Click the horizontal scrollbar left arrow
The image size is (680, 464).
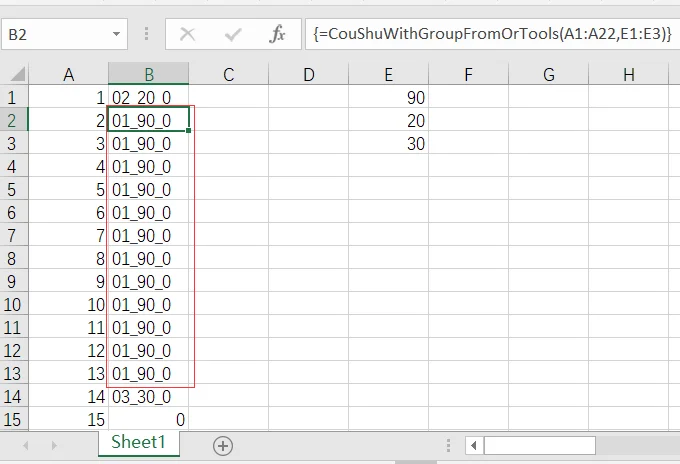474,445
